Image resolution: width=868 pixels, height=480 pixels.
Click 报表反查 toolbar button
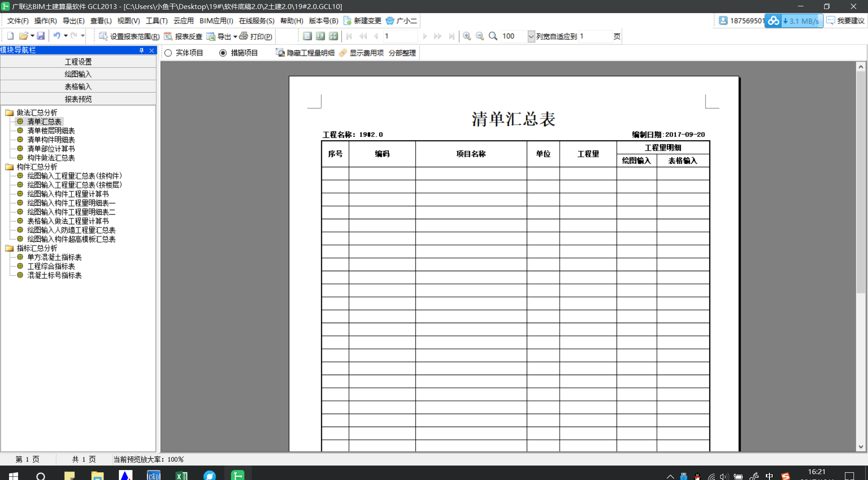click(x=183, y=36)
